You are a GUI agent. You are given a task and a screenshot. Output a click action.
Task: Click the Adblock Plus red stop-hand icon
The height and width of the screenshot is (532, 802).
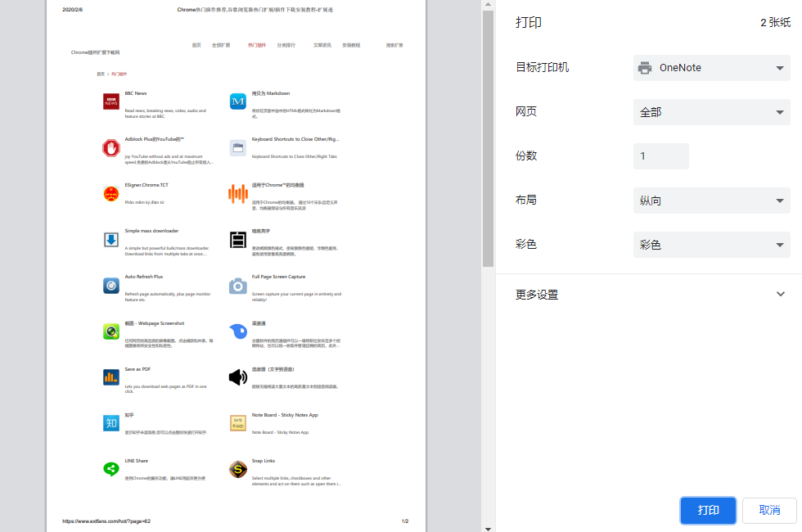[x=111, y=148]
